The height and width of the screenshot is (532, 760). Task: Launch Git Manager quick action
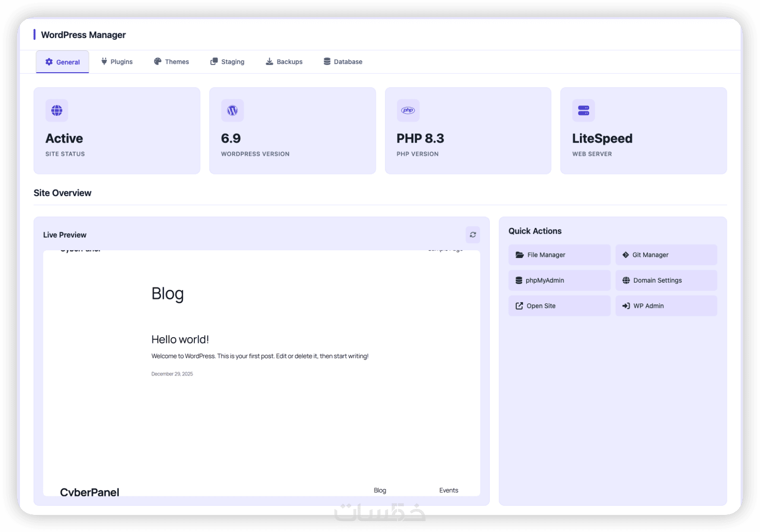666,255
